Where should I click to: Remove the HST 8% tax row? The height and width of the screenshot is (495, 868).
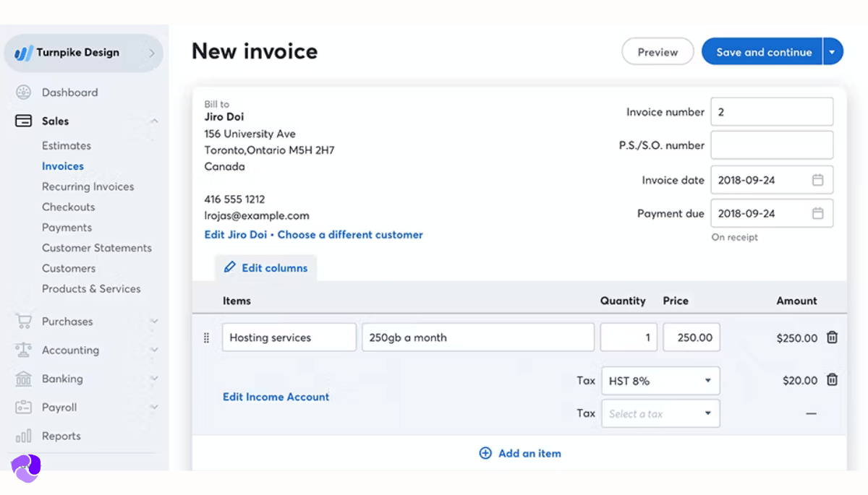click(x=832, y=380)
